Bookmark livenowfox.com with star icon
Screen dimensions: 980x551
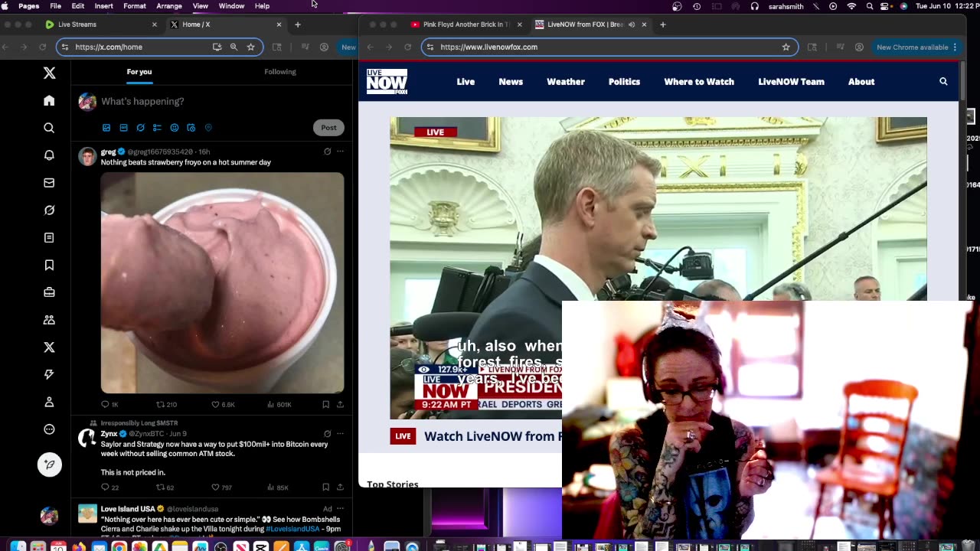tap(786, 47)
